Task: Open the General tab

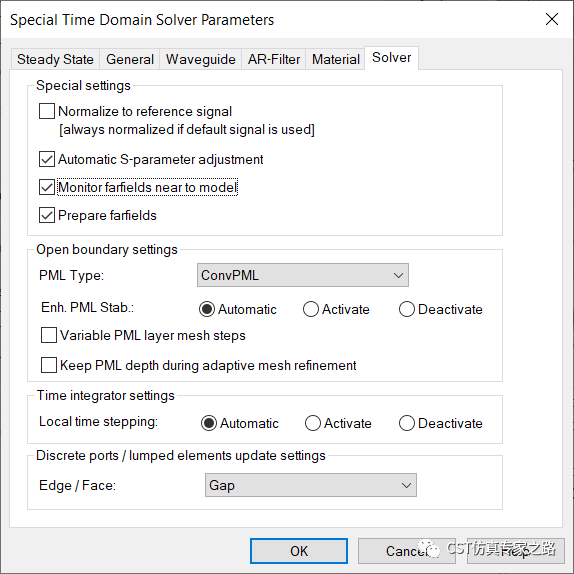Action: point(130,59)
